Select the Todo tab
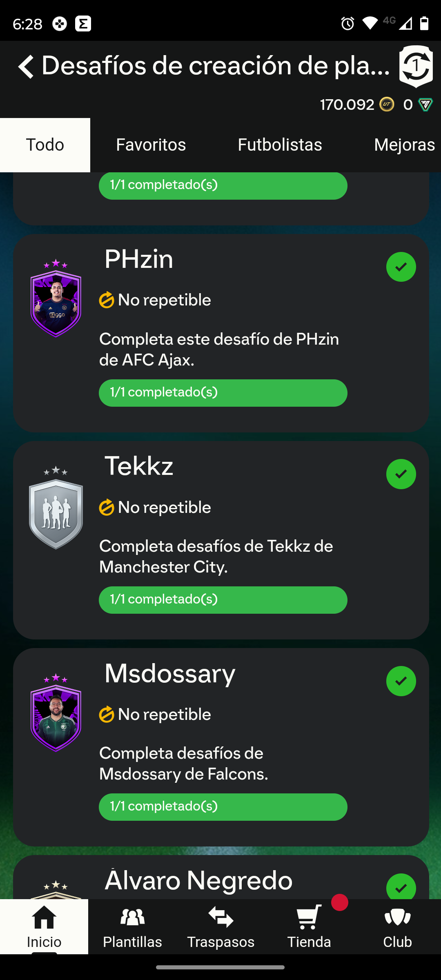This screenshot has height=980, width=441. (x=45, y=145)
